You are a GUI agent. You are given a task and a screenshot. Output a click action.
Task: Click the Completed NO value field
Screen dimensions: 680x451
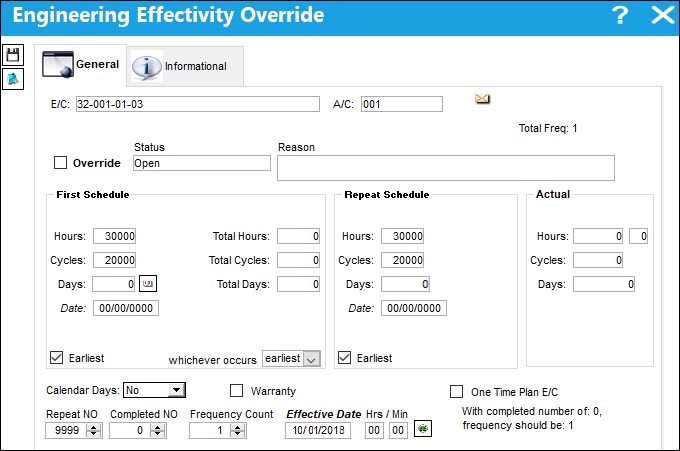click(x=130, y=430)
